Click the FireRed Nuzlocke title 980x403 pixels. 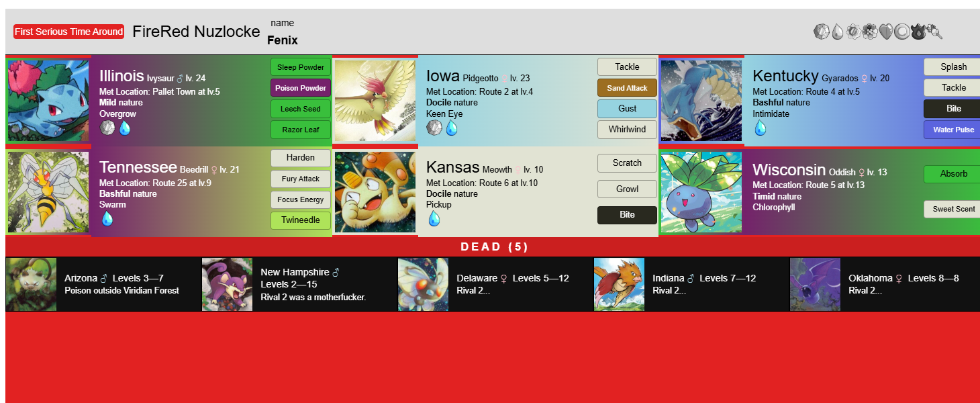click(196, 32)
